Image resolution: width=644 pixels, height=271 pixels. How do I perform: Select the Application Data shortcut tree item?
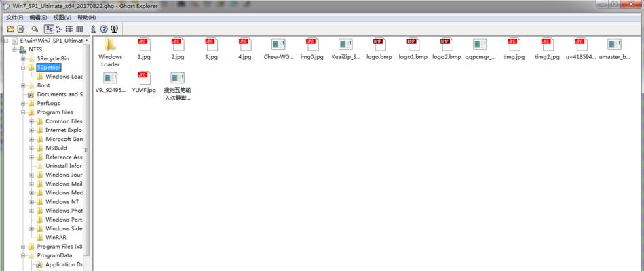tap(64, 265)
